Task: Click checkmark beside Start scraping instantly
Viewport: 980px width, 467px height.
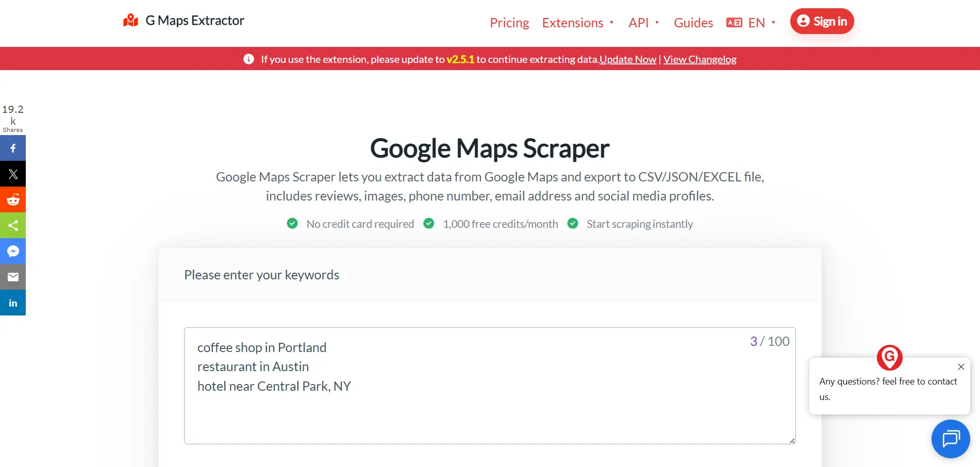Action: [572, 223]
